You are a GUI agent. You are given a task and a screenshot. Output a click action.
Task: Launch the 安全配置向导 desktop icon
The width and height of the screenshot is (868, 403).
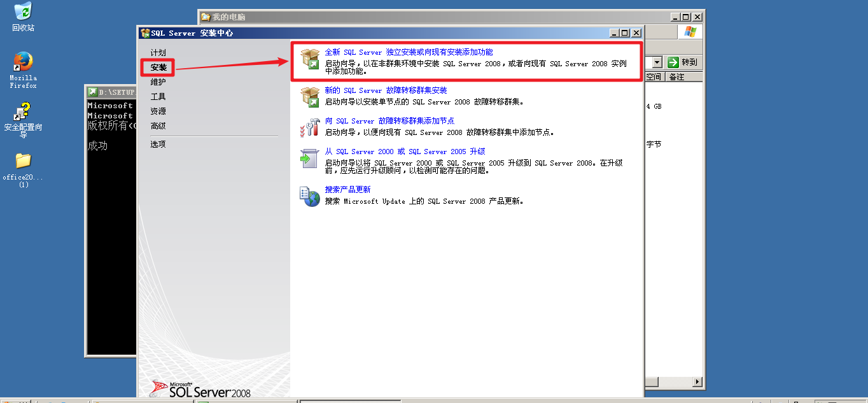coord(22,111)
